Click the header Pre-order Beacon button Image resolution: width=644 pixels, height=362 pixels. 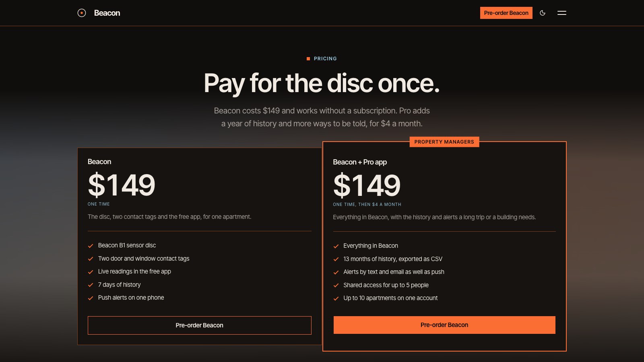(506, 13)
